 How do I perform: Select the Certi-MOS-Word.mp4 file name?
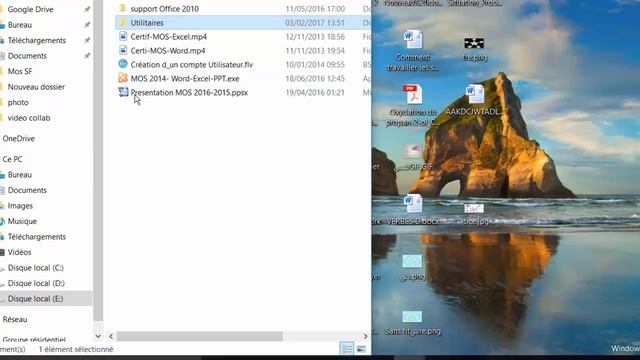pyautogui.click(x=168, y=50)
